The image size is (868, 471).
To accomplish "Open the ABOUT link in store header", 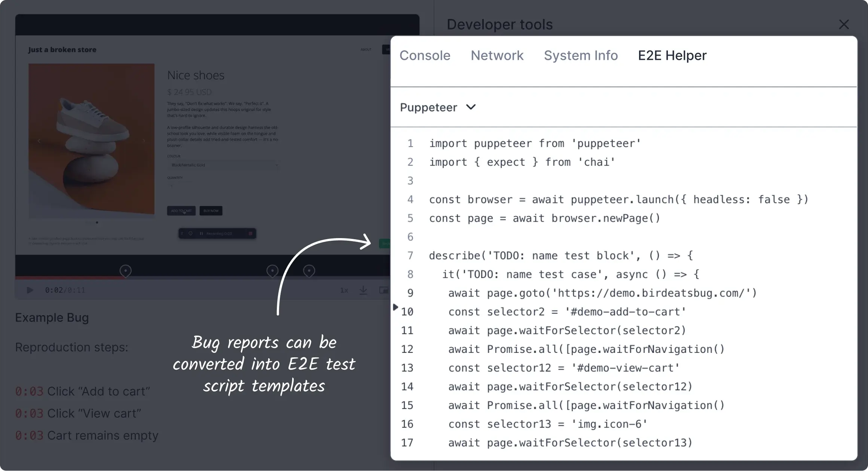I will point(366,49).
